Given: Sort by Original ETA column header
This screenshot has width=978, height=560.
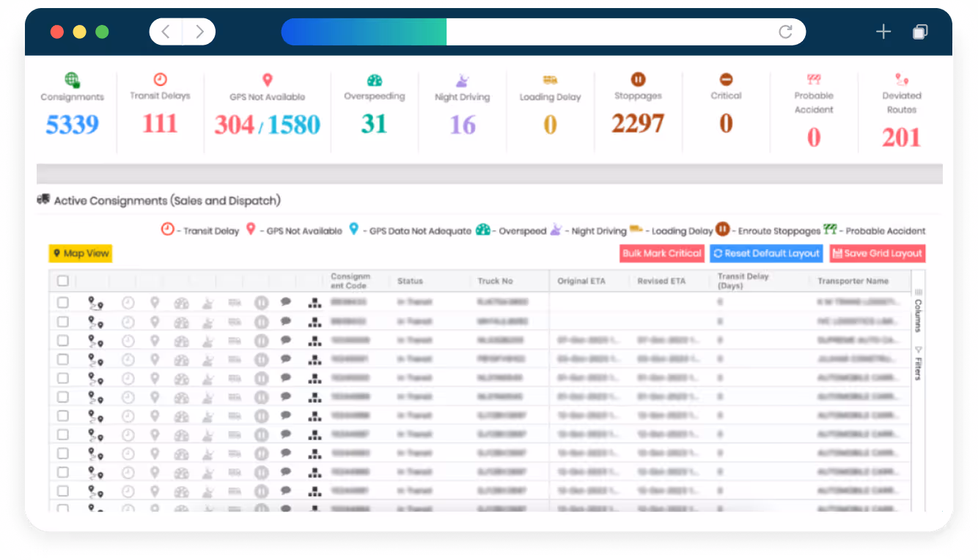Looking at the screenshot, I should 581,281.
